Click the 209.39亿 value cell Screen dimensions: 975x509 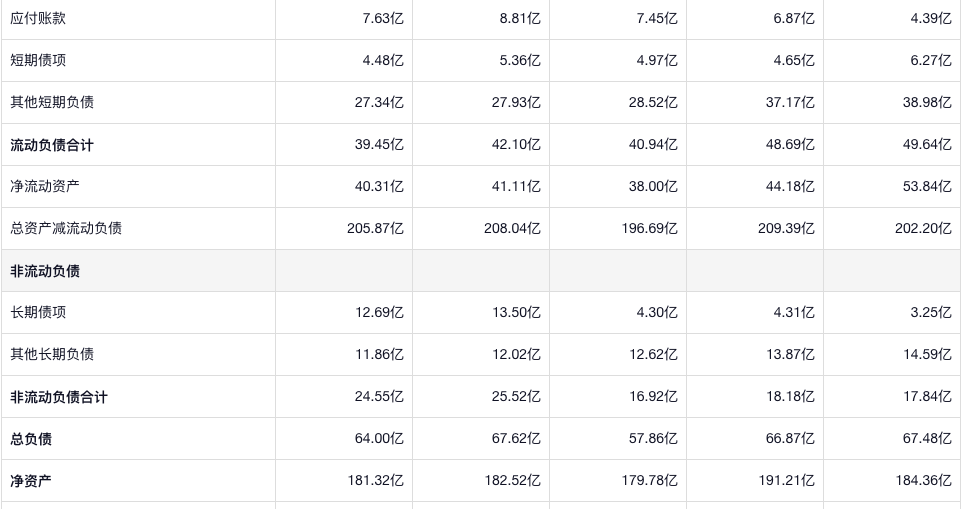tap(786, 228)
